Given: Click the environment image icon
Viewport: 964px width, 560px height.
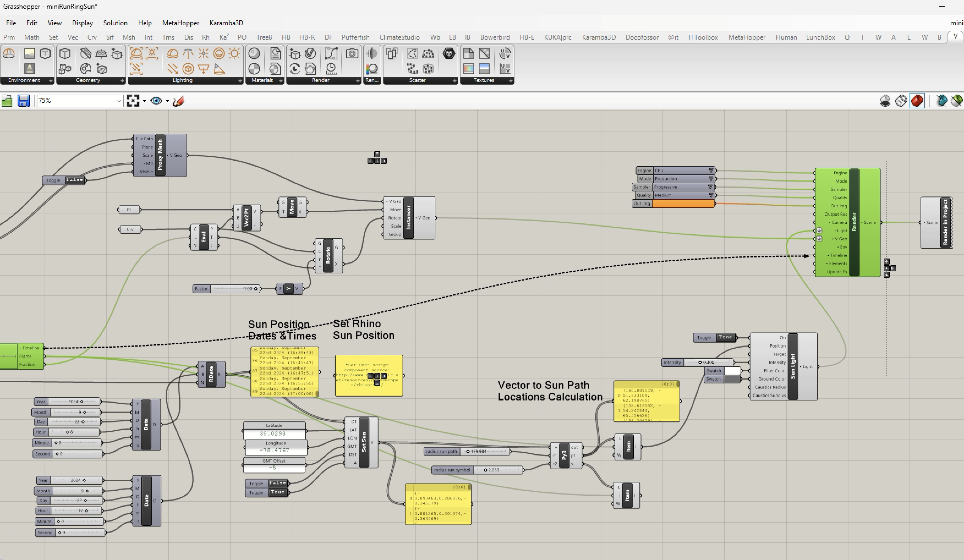Looking at the screenshot, I should 29,54.
